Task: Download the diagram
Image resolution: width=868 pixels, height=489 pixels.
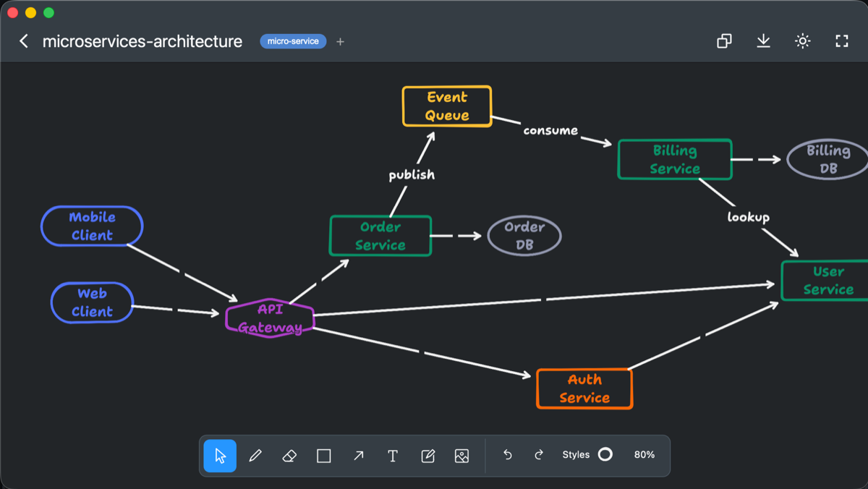Action: (x=763, y=41)
